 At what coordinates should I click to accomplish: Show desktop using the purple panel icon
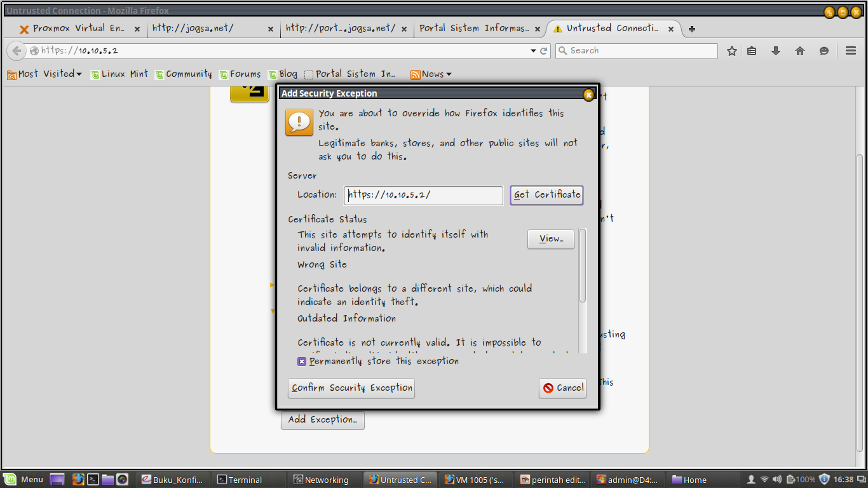pyautogui.click(x=57, y=480)
